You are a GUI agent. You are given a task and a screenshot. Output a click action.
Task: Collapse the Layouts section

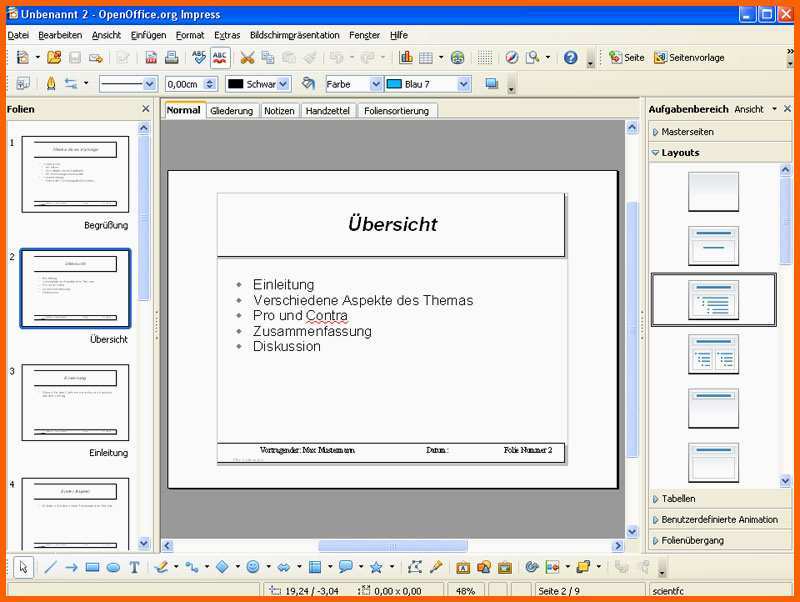pyautogui.click(x=719, y=153)
